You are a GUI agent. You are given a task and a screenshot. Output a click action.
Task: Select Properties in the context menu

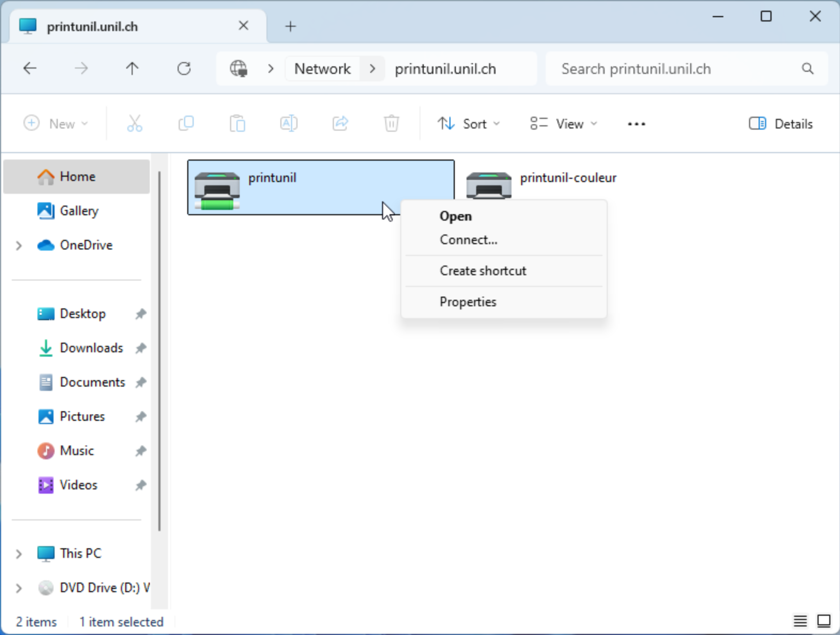[x=468, y=302]
